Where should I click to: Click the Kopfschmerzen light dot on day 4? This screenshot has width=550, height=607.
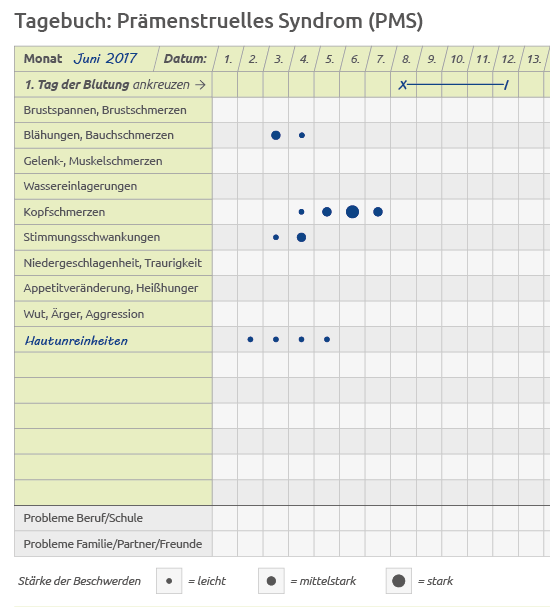pos(302,212)
